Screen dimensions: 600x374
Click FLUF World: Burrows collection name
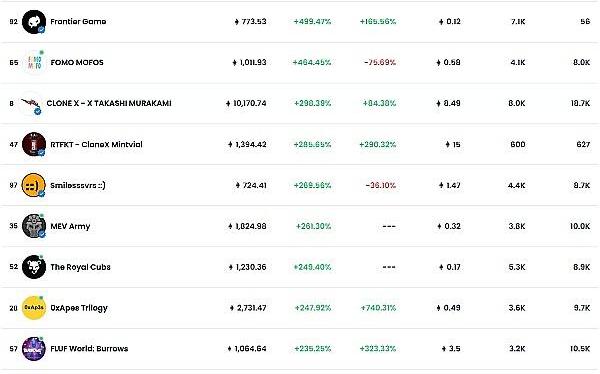coord(89,349)
